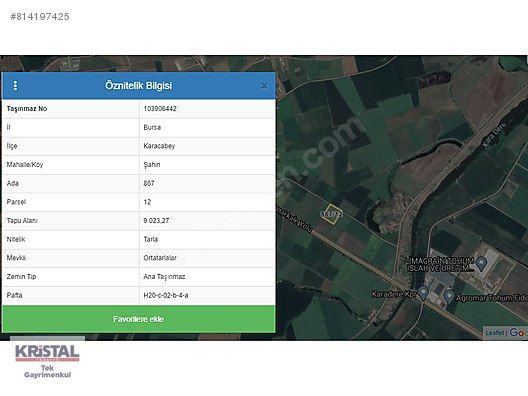
Task: Click the listing number #814197425
Action: coord(40,16)
